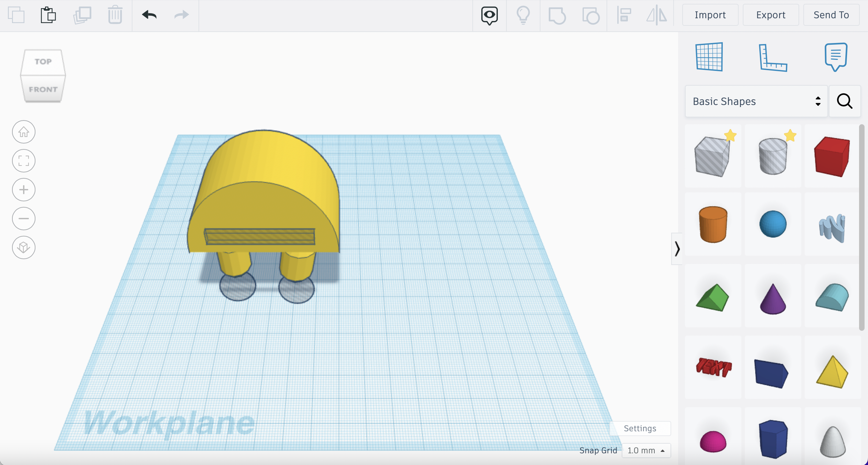
Task: Select the right yellow cylinder leg
Action: [x=297, y=266]
